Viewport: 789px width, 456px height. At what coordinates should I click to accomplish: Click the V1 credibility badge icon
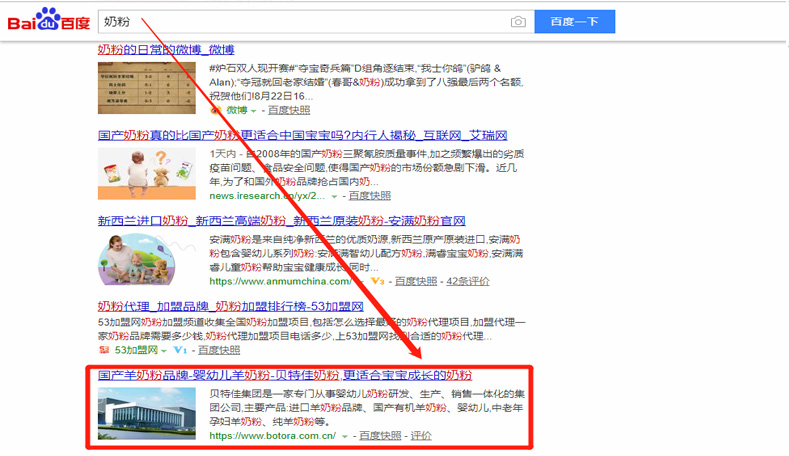click(x=180, y=350)
